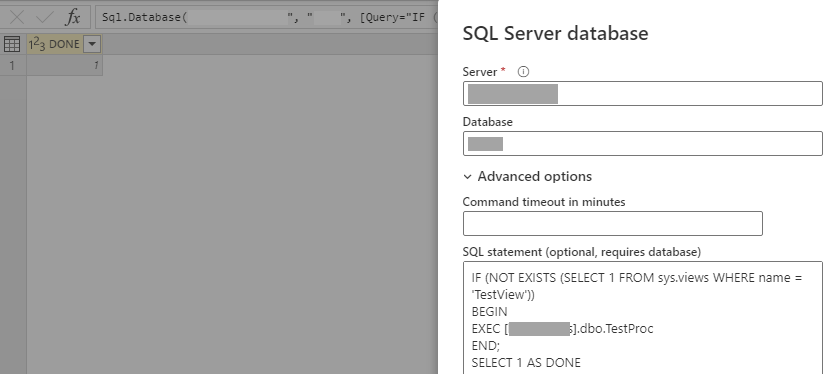Open the DONE column filter dropdown

click(92, 44)
